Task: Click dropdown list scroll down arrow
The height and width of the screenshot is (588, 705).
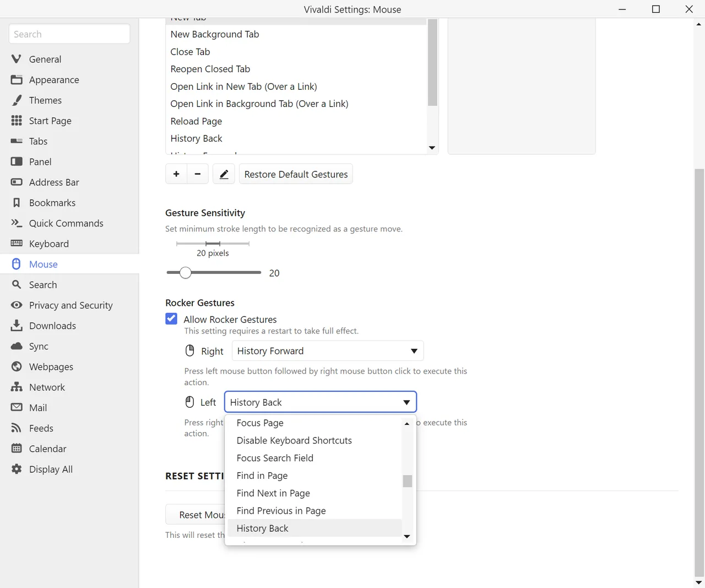Action: (x=407, y=536)
